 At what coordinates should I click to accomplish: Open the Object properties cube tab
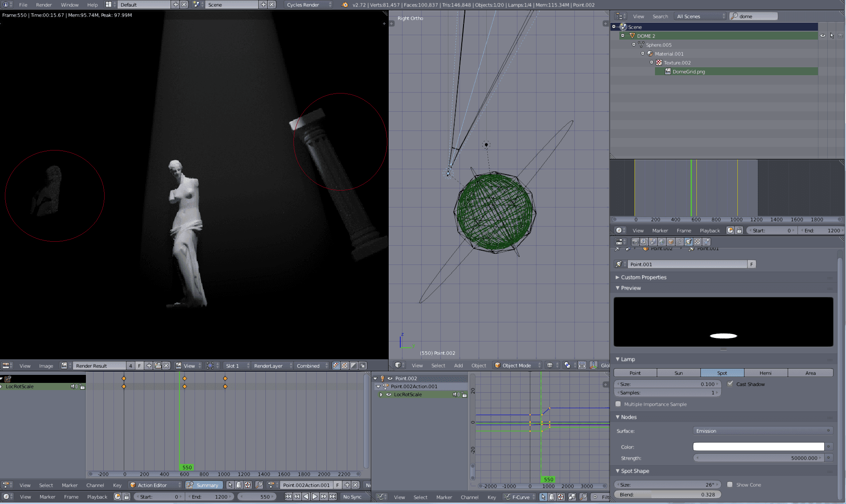[x=671, y=242]
